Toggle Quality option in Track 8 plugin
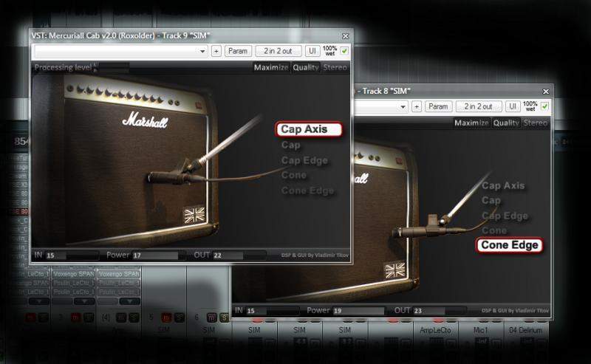Screen dimensions: 591x364 [x=506, y=123]
